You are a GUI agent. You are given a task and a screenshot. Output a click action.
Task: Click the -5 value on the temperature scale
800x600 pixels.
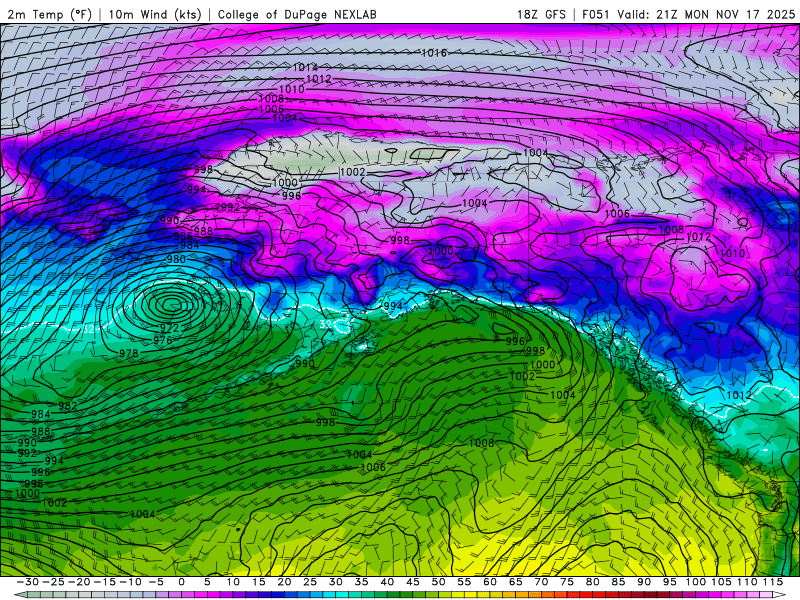pyautogui.click(x=156, y=582)
